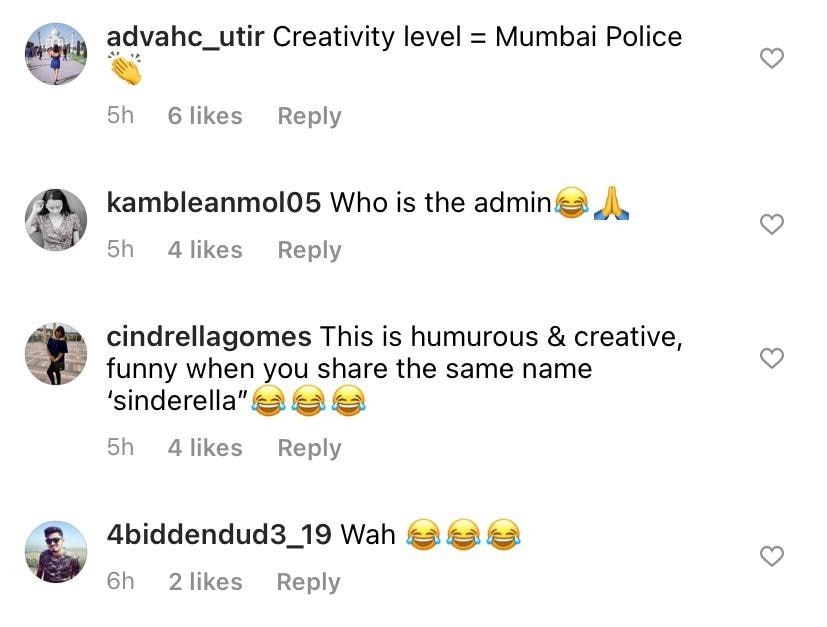The image size is (827, 627).
Task: Open kambleanmol05 profile avatar
Action: (56, 219)
